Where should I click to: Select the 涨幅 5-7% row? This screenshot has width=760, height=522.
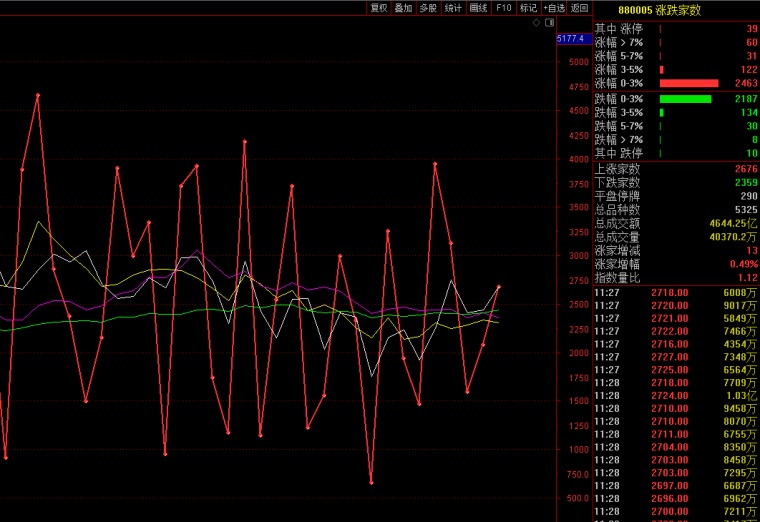[x=676, y=56]
